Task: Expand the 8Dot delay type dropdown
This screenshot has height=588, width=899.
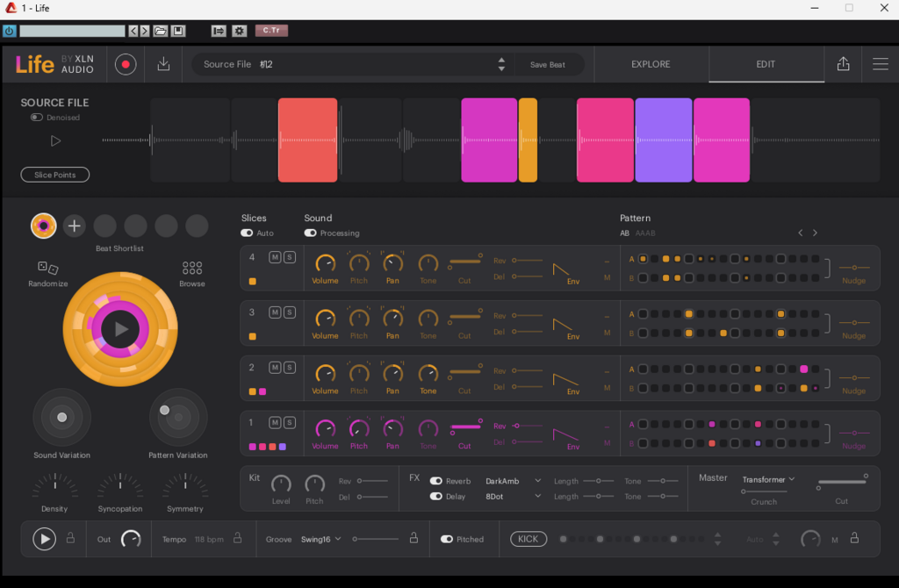Action: (x=537, y=496)
